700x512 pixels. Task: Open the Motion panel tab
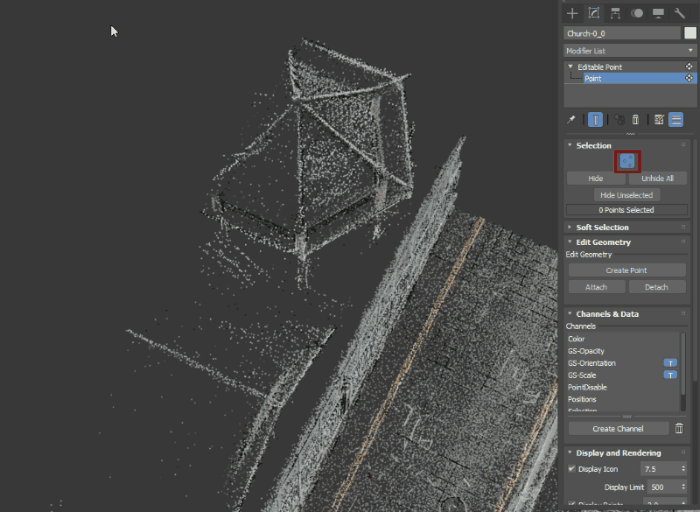[x=637, y=13]
